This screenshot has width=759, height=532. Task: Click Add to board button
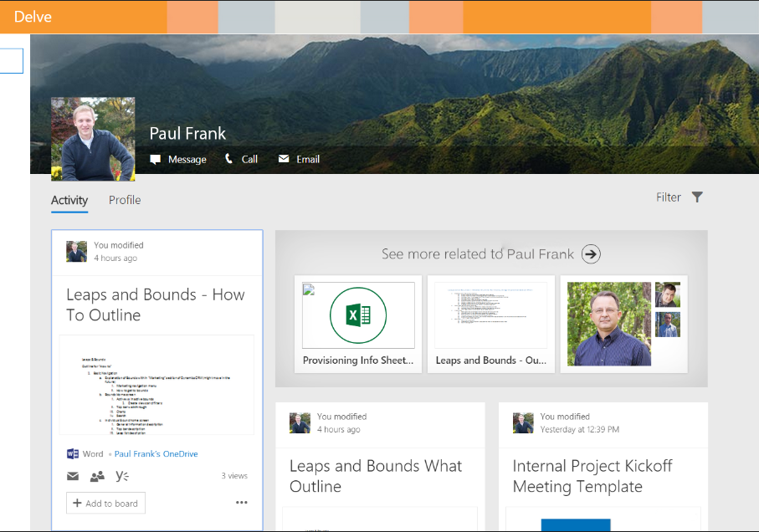(105, 503)
